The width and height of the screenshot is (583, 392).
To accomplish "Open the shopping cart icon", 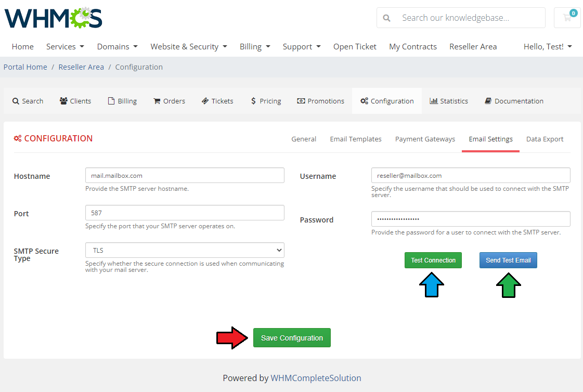I will 567,18.
